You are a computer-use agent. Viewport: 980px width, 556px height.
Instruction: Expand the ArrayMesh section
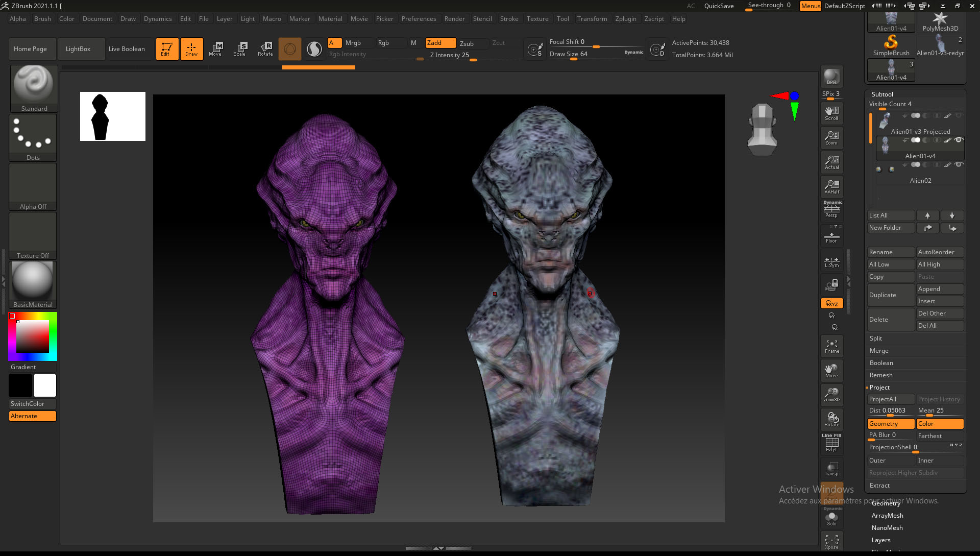887,516
